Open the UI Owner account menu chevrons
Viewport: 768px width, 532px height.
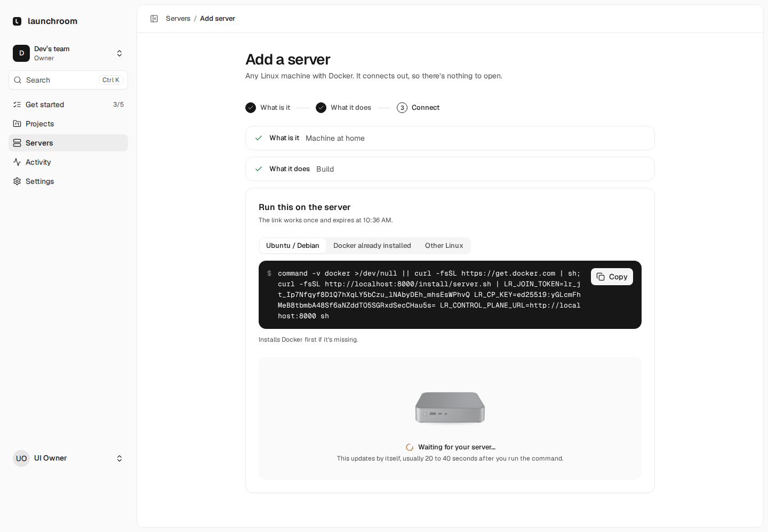[x=119, y=458]
